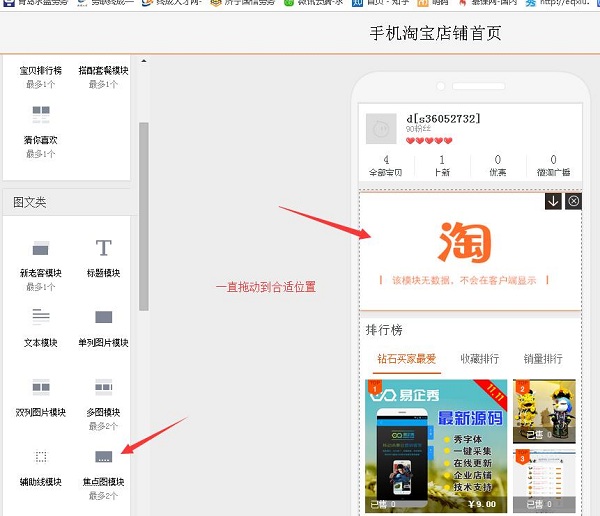Click the 手机淘宝店铺首页 page title

click(x=435, y=33)
